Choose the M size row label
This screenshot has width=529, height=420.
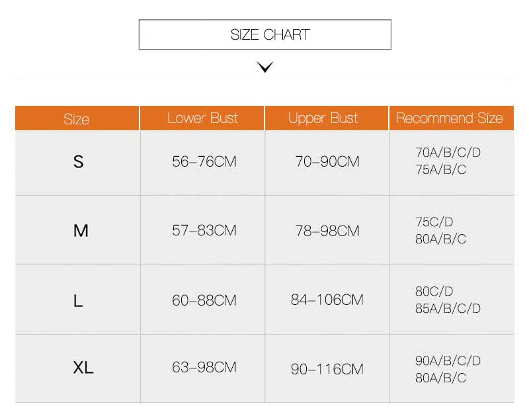tap(81, 231)
